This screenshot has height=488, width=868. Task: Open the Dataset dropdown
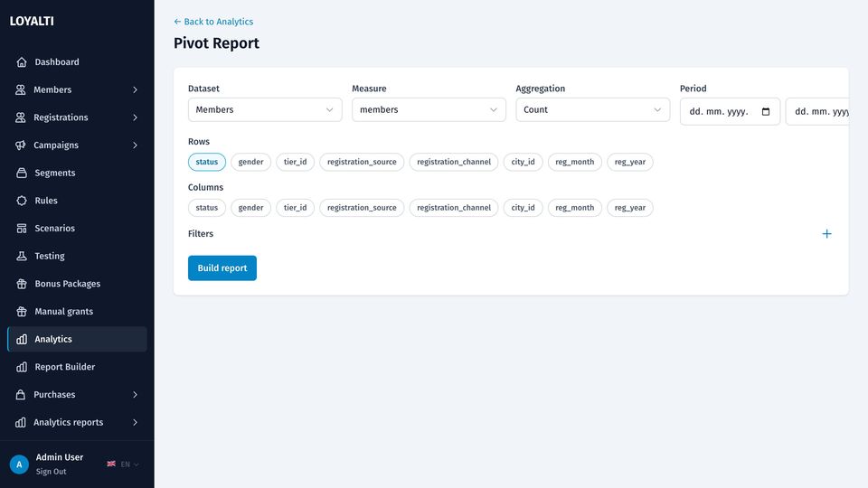[265, 109]
